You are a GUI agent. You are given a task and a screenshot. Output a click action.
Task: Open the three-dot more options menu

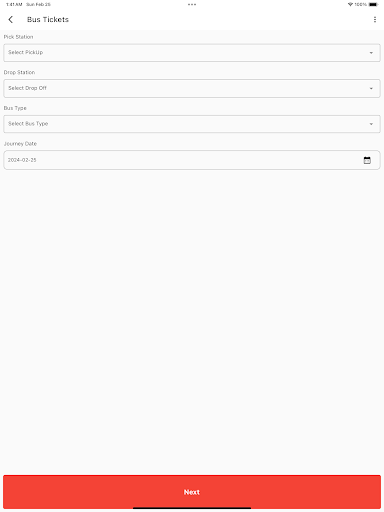coord(375,20)
